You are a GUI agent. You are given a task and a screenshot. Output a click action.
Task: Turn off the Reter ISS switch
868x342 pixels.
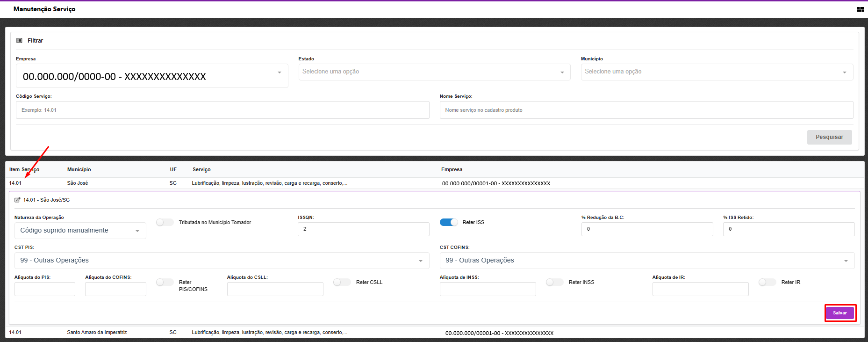pyautogui.click(x=449, y=222)
